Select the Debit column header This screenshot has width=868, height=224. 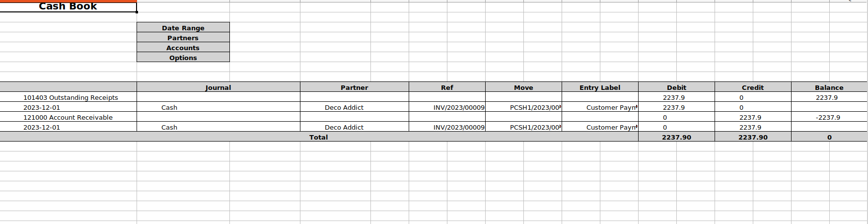pyautogui.click(x=676, y=87)
